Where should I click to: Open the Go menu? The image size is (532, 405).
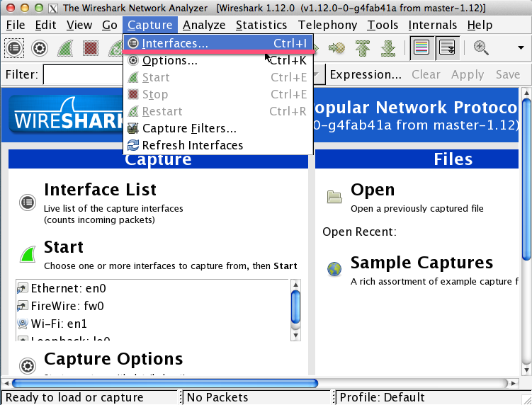(110, 25)
